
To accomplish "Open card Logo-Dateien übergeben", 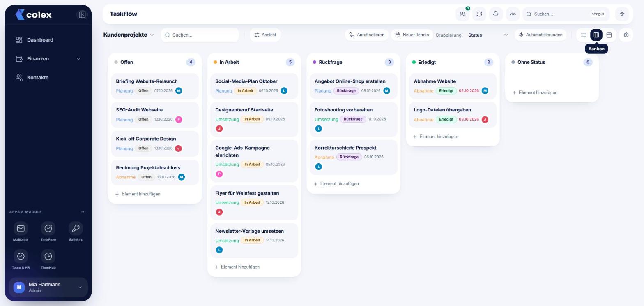I will point(453,115).
